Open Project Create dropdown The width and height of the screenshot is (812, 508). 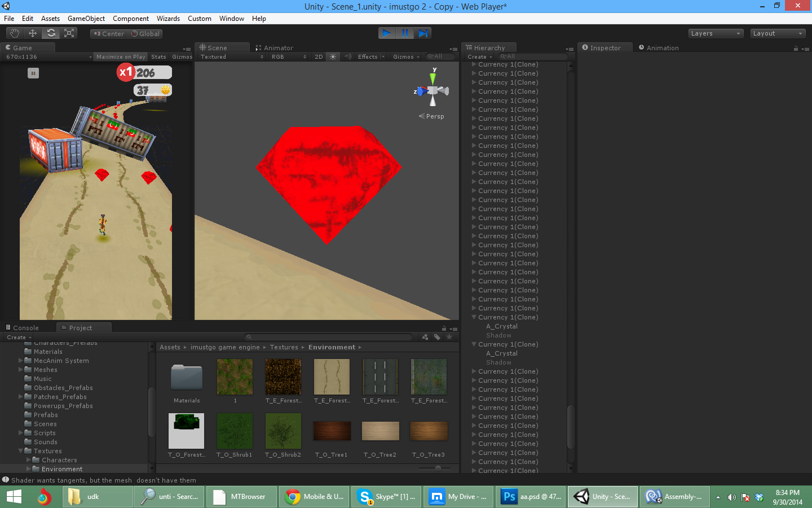(19, 337)
